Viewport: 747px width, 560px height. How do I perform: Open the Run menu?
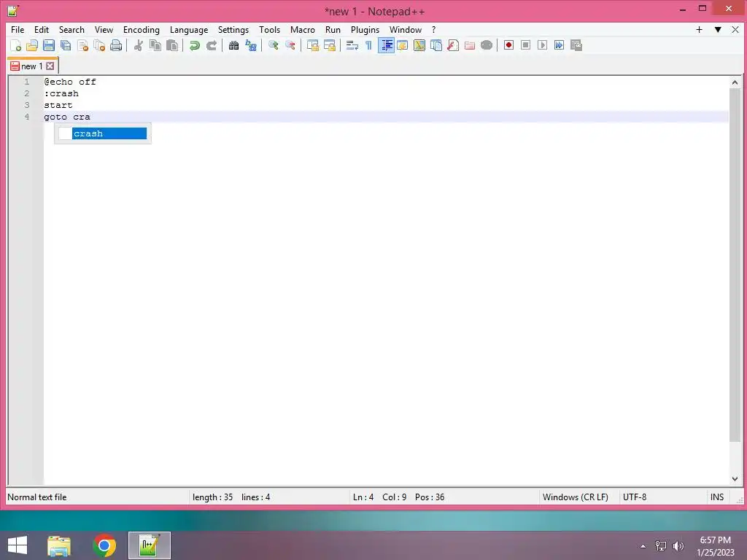[x=333, y=29]
